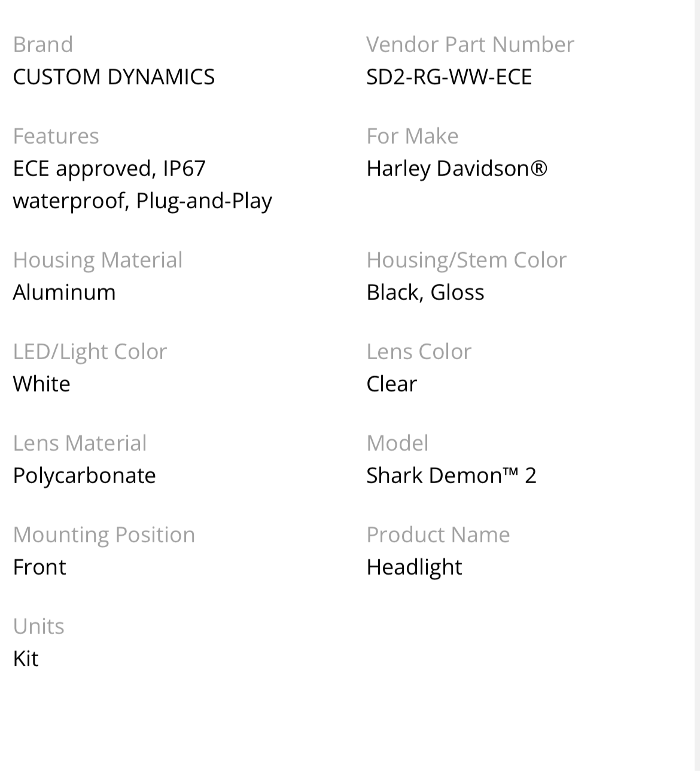Click the Shark Demon 2 model value
The image size is (700, 771).
pyautogui.click(x=451, y=475)
